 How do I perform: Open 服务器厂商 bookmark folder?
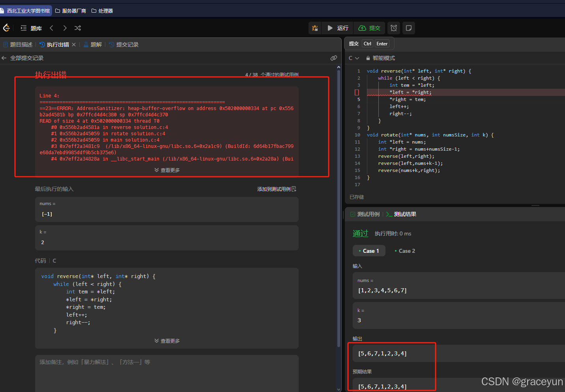[71, 11]
